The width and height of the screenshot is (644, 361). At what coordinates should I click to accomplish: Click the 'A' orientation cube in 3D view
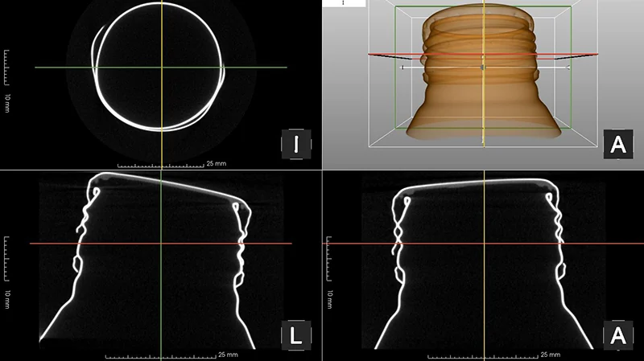pyautogui.click(x=618, y=145)
